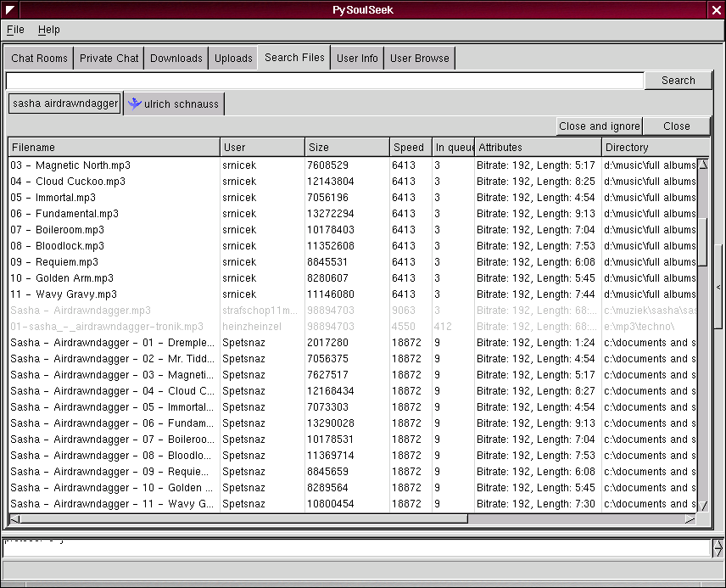Select the 04 – Cloud Cuckoo.mp3 row
Viewport: 726px width, 588px height.
point(353,182)
